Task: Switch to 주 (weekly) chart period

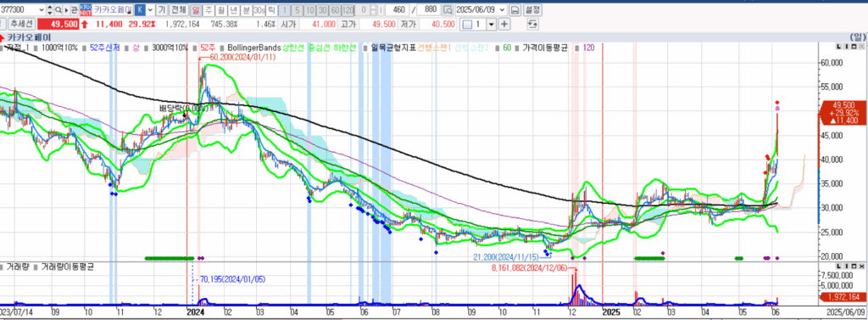Action: coord(209,10)
